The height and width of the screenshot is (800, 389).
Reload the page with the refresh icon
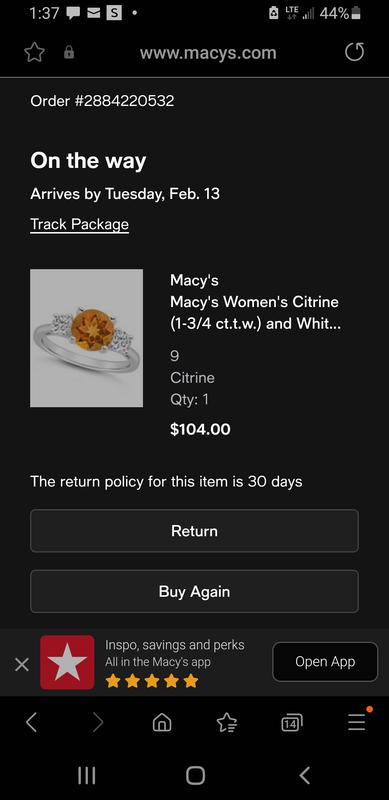354,53
